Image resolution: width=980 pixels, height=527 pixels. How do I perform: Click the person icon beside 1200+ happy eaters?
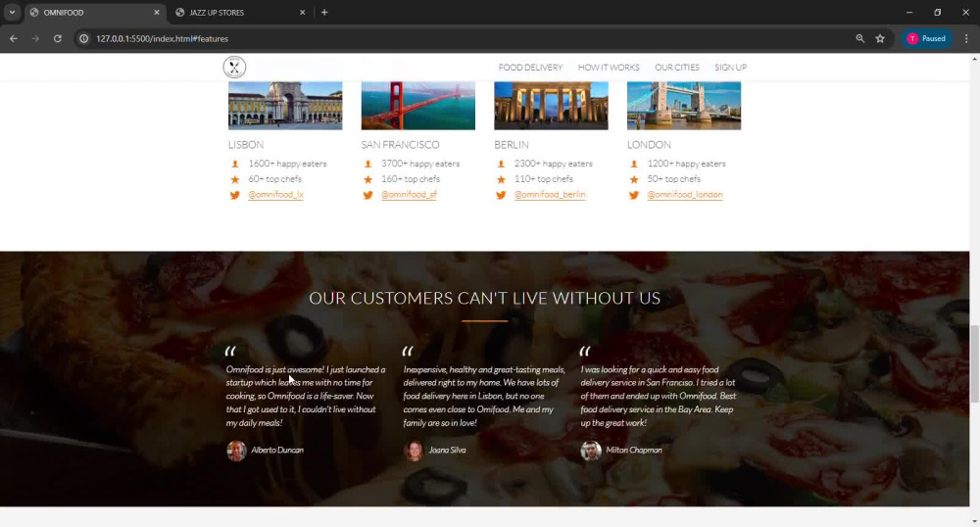(x=634, y=164)
